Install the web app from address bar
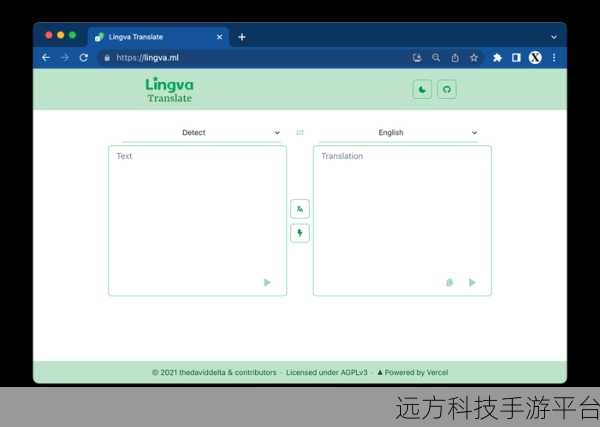Viewport: 600px width, 427px height. (417, 58)
